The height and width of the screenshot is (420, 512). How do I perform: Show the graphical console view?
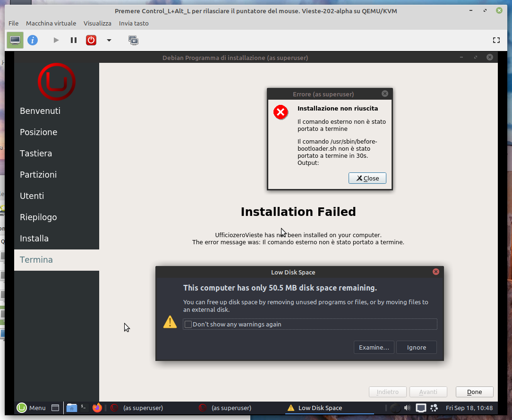pos(15,40)
